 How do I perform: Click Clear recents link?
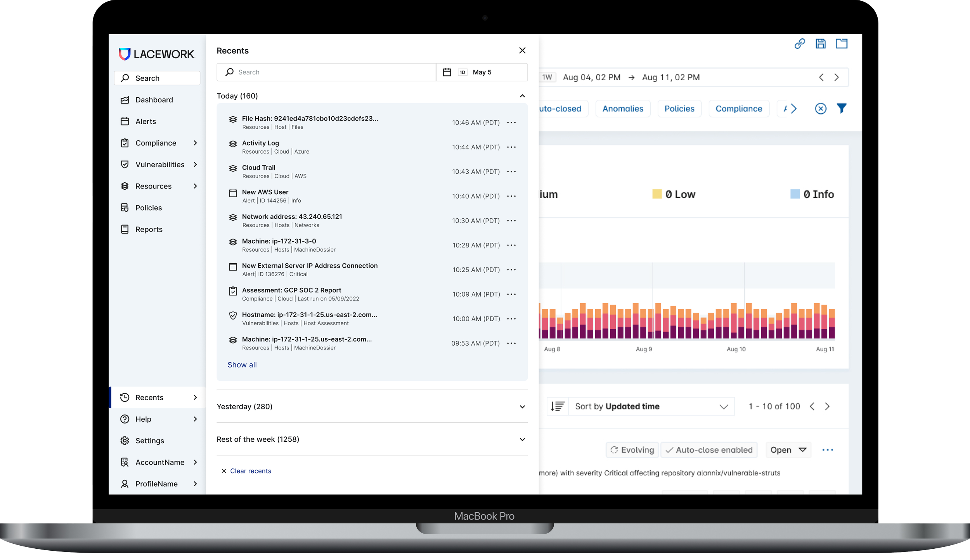point(250,471)
